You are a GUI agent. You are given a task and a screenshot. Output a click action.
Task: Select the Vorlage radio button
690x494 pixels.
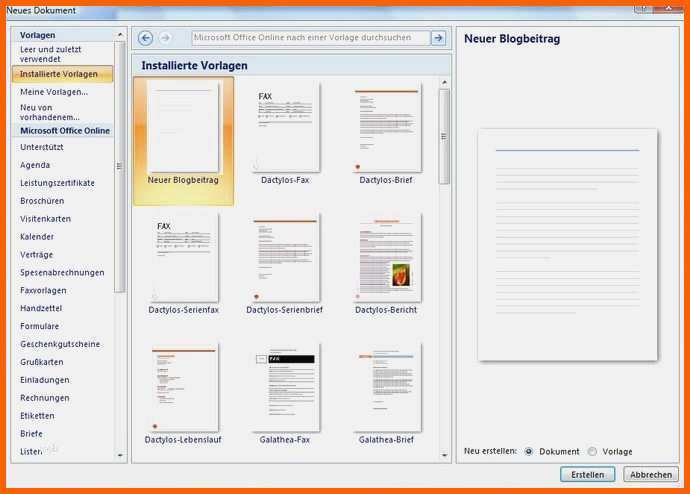pyautogui.click(x=592, y=451)
